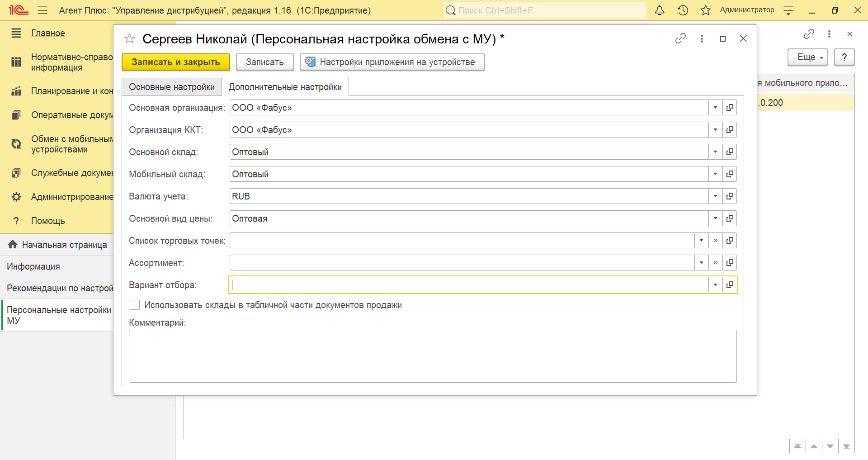Image resolution: width=868 pixels, height=460 pixels.
Task: Open Основной склад value card icon
Action: point(730,152)
